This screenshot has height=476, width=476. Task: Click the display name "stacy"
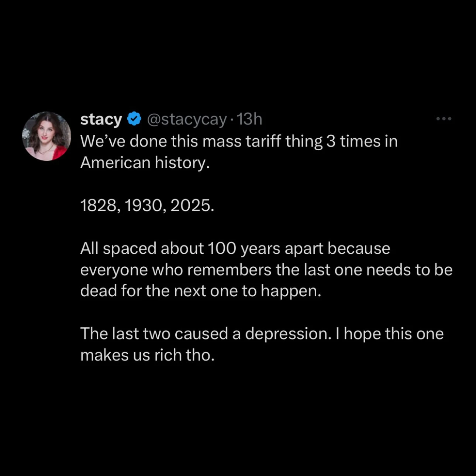101,119
